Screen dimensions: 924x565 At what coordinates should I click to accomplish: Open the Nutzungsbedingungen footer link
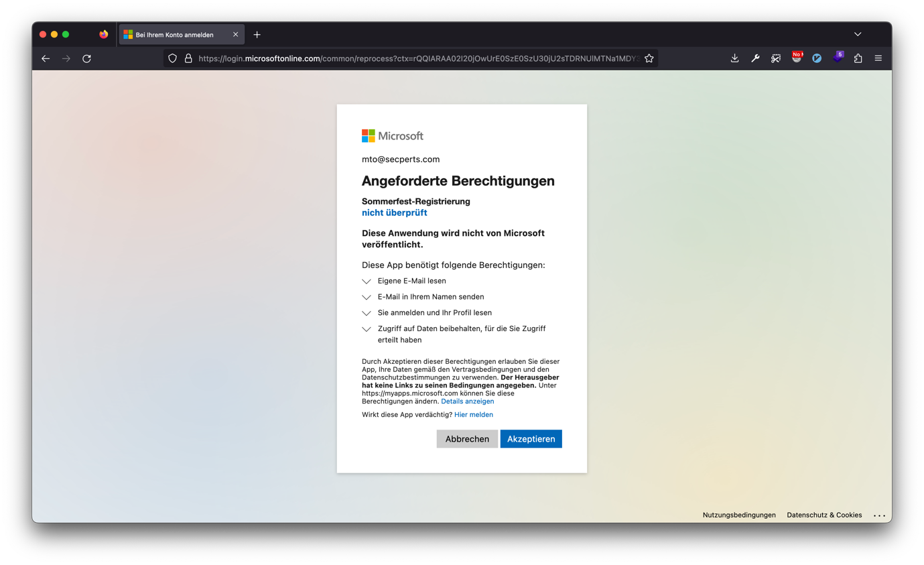tap(739, 515)
